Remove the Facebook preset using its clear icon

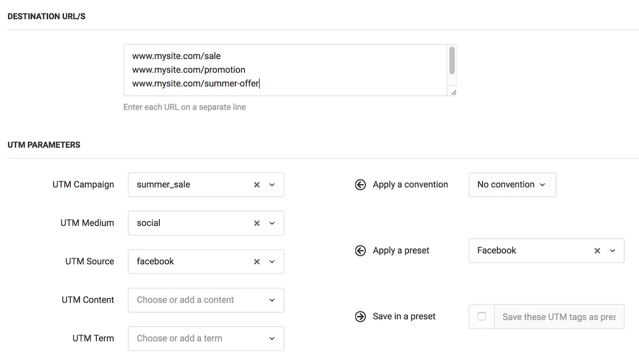click(596, 250)
